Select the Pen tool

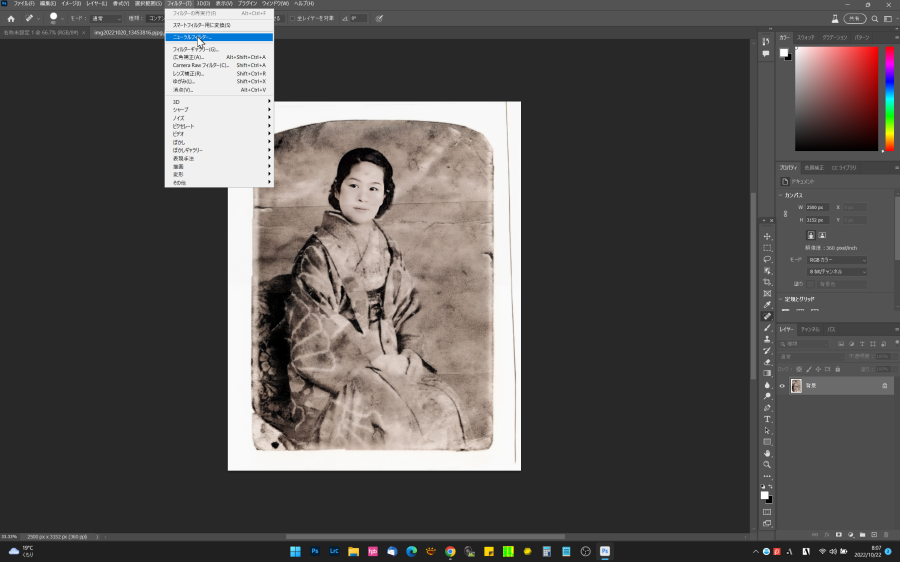click(x=767, y=408)
